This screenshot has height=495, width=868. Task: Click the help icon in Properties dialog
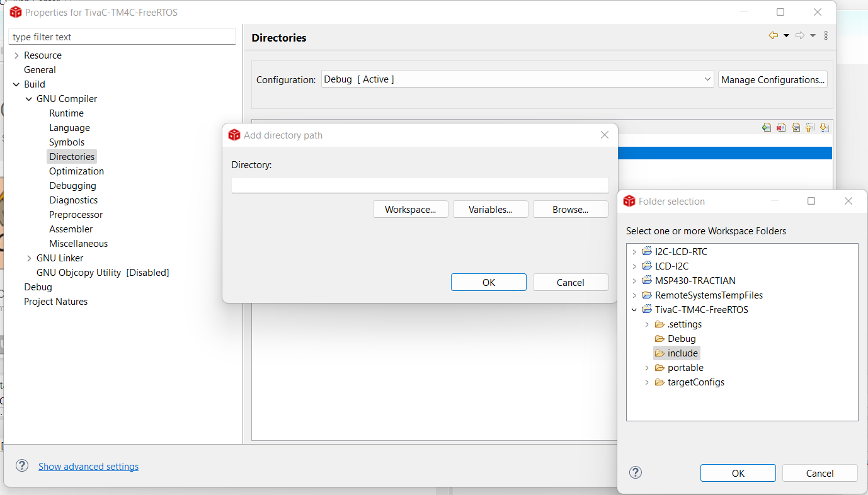pyautogui.click(x=22, y=465)
